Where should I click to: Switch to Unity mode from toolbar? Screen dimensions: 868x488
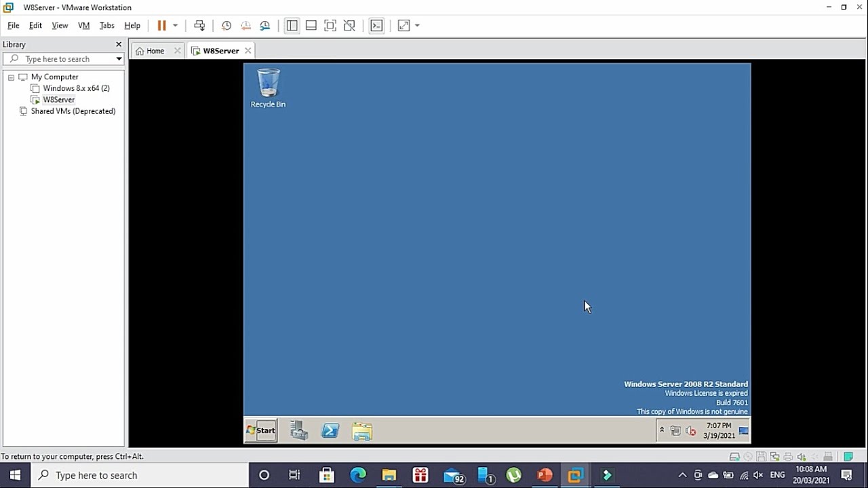point(349,26)
